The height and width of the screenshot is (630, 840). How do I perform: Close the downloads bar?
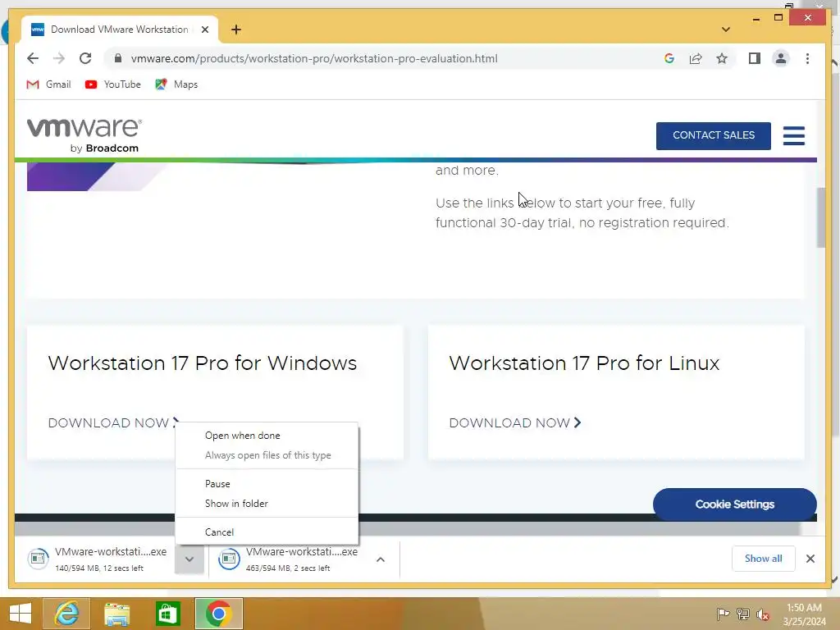tap(810, 559)
